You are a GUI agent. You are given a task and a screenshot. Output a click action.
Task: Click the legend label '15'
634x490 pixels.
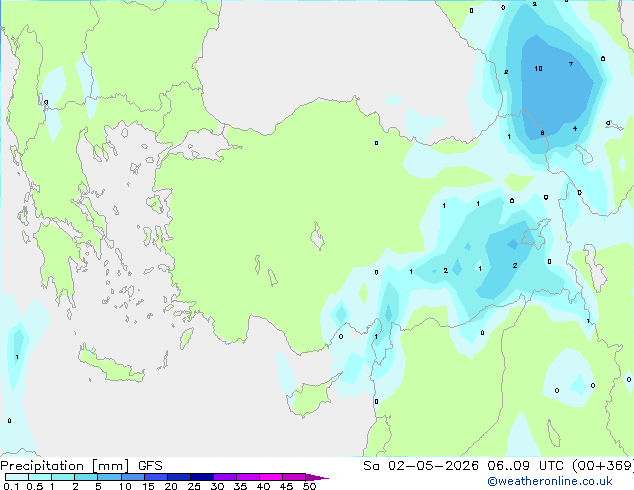(148, 486)
